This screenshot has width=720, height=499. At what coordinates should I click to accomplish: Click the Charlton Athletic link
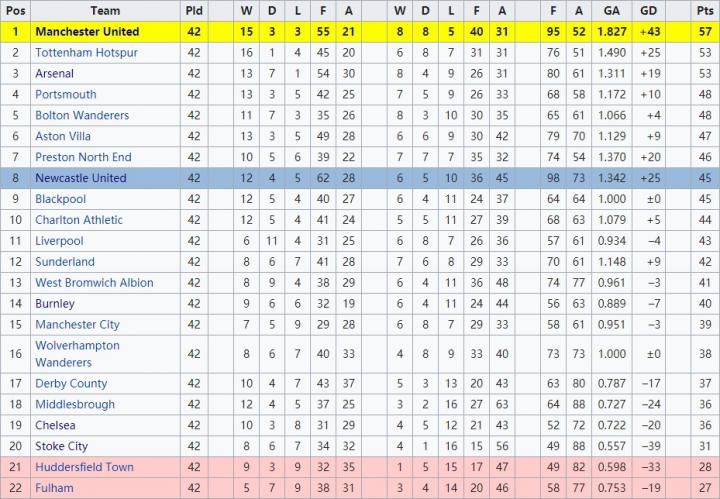(x=79, y=220)
